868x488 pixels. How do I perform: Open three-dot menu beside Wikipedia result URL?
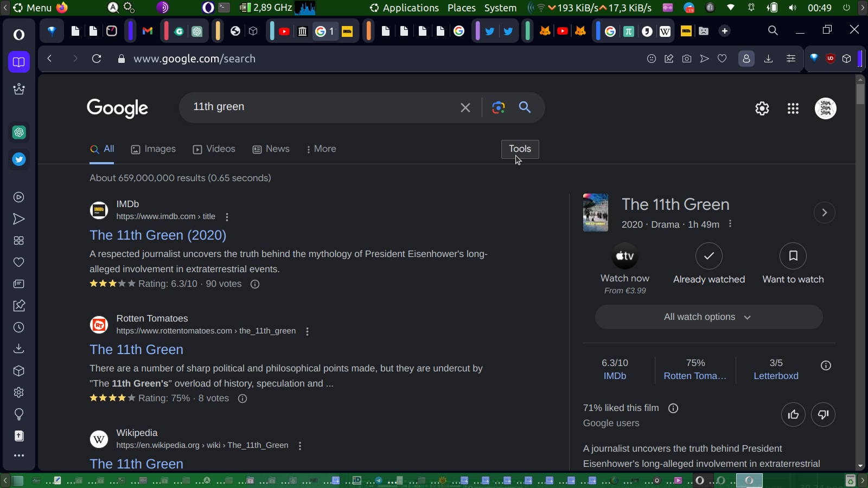[x=299, y=446]
